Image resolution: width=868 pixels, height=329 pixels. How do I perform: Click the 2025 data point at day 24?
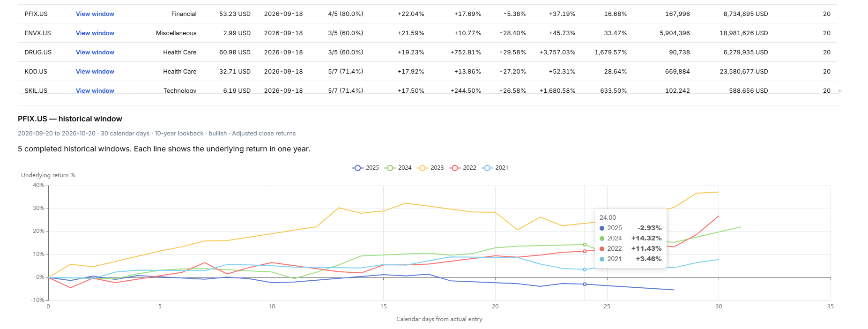[x=585, y=284]
